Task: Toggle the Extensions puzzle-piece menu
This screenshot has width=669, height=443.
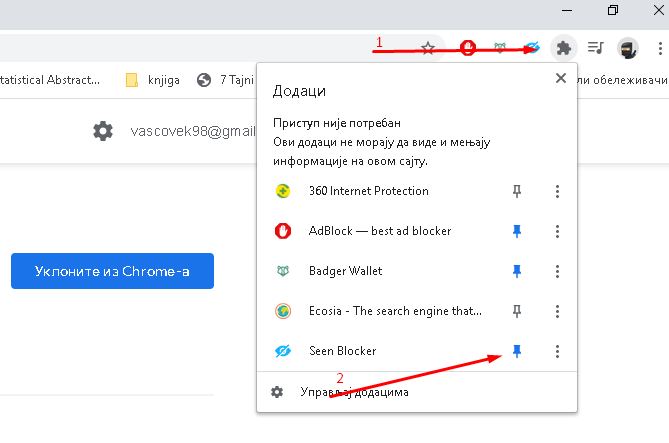Action: 564,48
